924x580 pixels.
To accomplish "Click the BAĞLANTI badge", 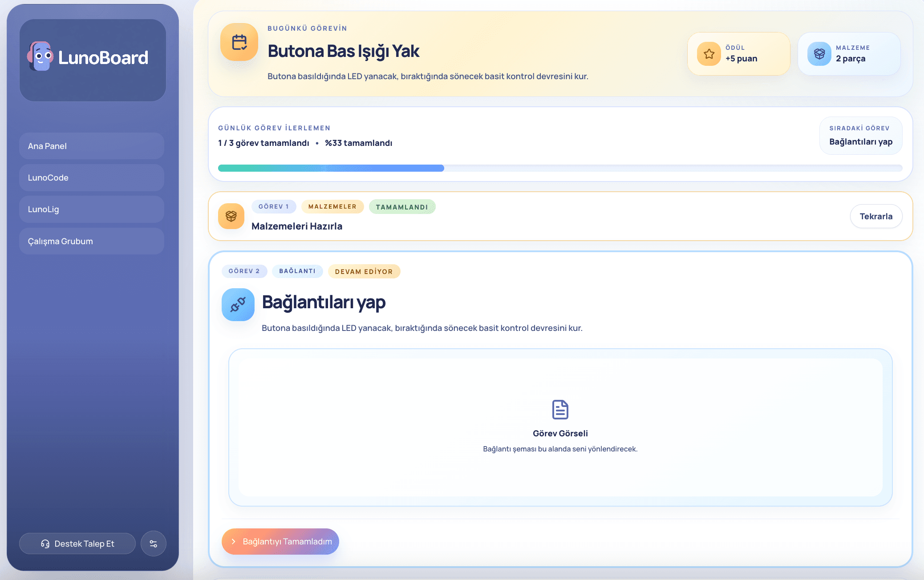I will pyautogui.click(x=297, y=271).
